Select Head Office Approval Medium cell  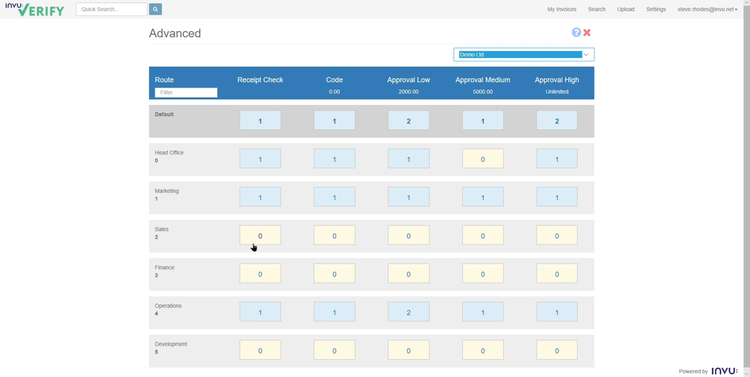483,159
